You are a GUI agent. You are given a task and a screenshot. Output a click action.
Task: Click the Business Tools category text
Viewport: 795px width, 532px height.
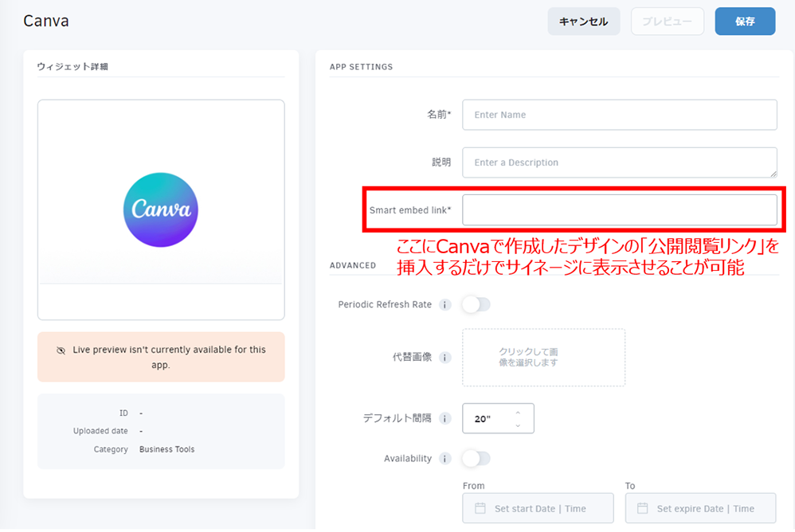166,449
